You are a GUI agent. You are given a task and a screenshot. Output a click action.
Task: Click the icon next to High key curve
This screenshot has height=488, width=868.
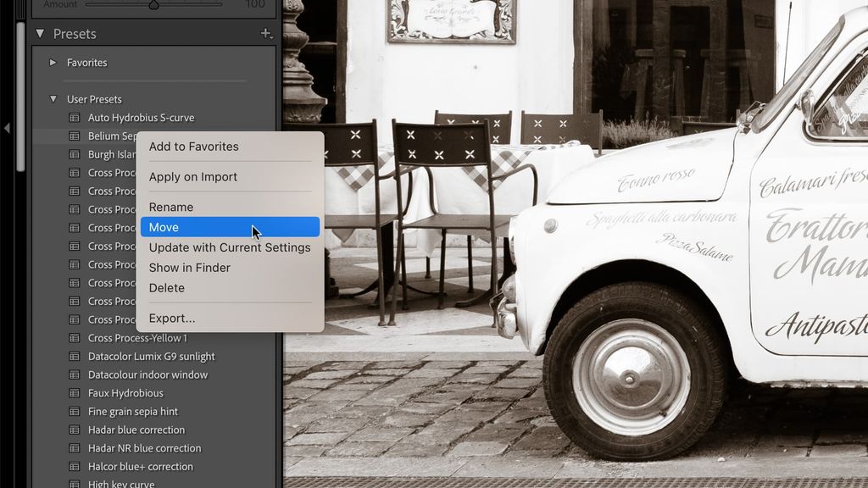75,484
